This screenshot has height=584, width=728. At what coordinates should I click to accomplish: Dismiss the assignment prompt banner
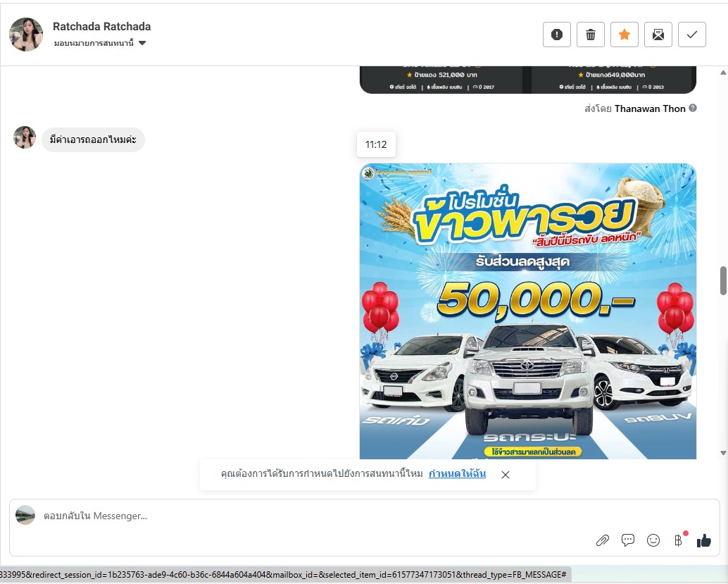pos(505,475)
